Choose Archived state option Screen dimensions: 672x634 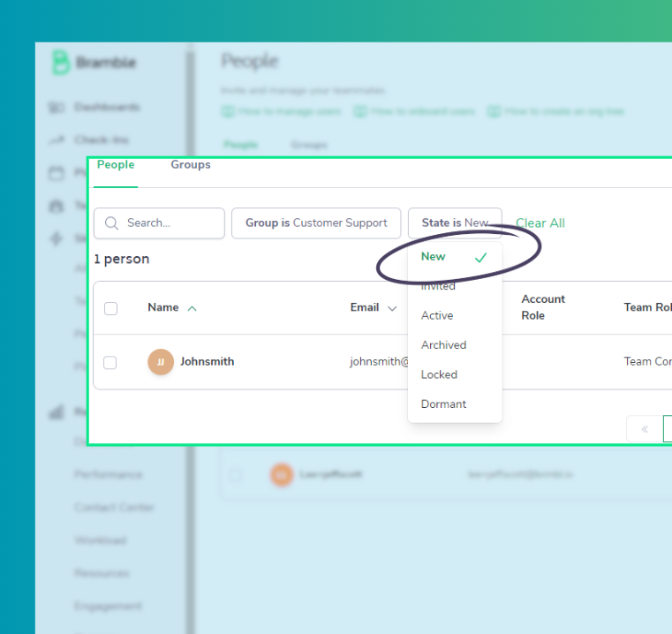443,345
